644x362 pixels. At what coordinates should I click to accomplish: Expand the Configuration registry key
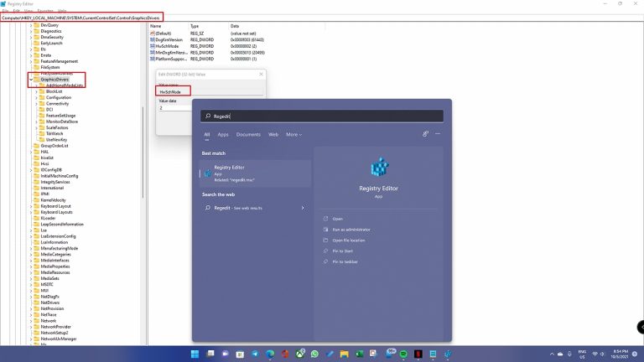[x=38, y=97]
